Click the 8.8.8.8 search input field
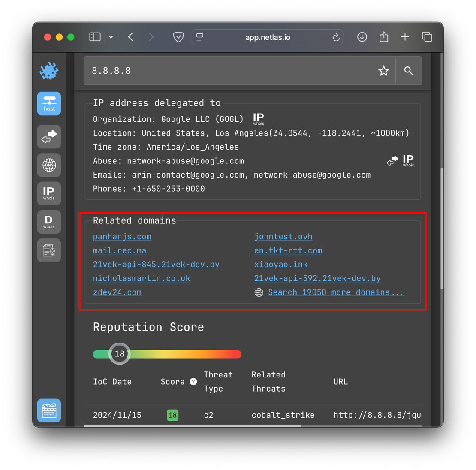Screen dimensions: 476x470 click(227, 71)
